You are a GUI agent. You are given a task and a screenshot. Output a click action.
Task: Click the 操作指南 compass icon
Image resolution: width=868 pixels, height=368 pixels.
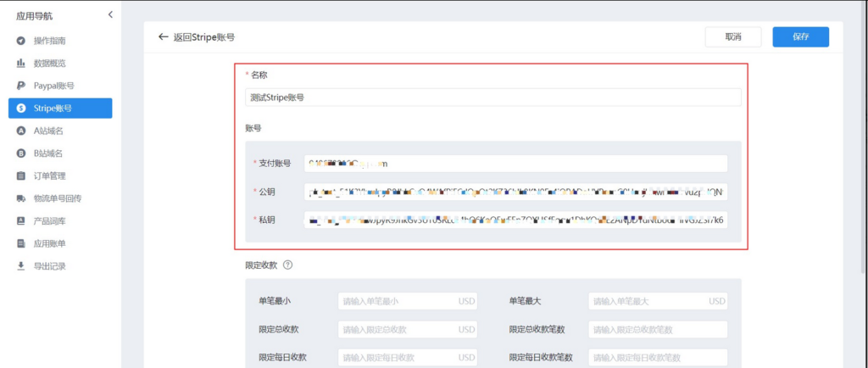click(x=20, y=41)
